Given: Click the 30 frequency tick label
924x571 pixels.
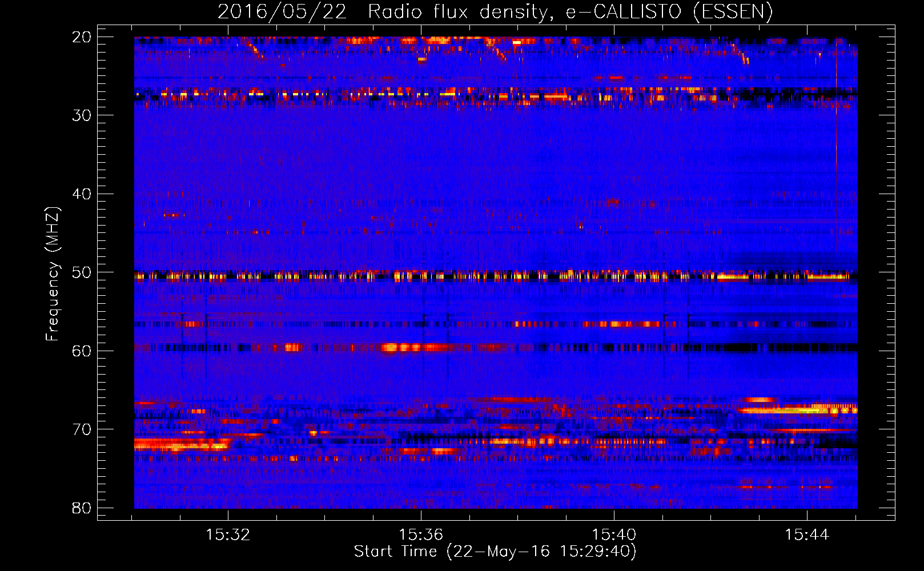Looking at the screenshot, I should pos(82,115).
